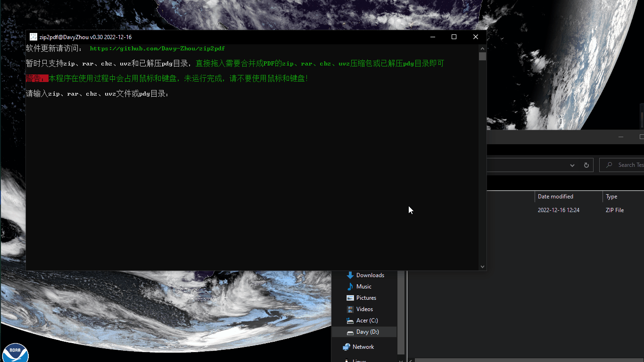Screen dimensions: 644x362
Task: Click into the Explorer address bar field
Action: coord(526,165)
